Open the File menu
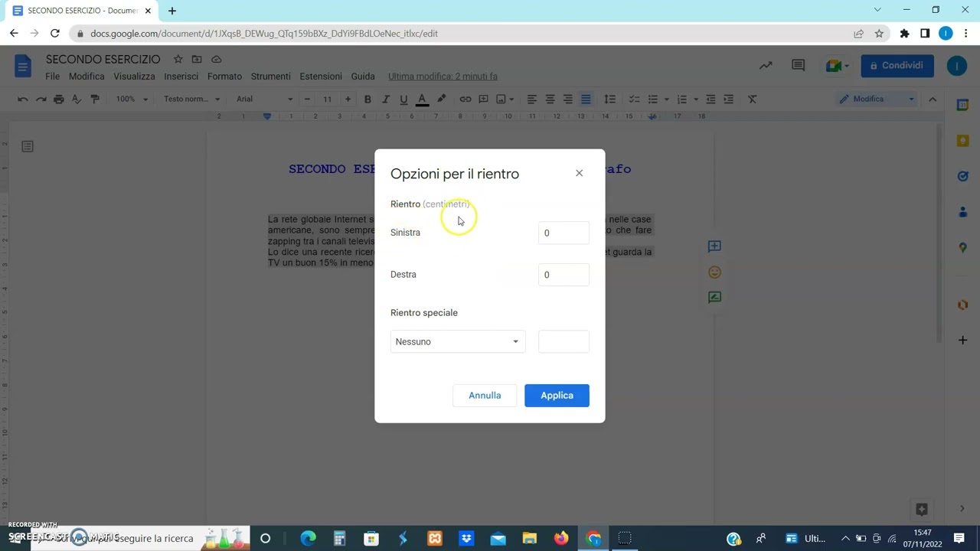The width and height of the screenshot is (980, 551). tap(52, 77)
